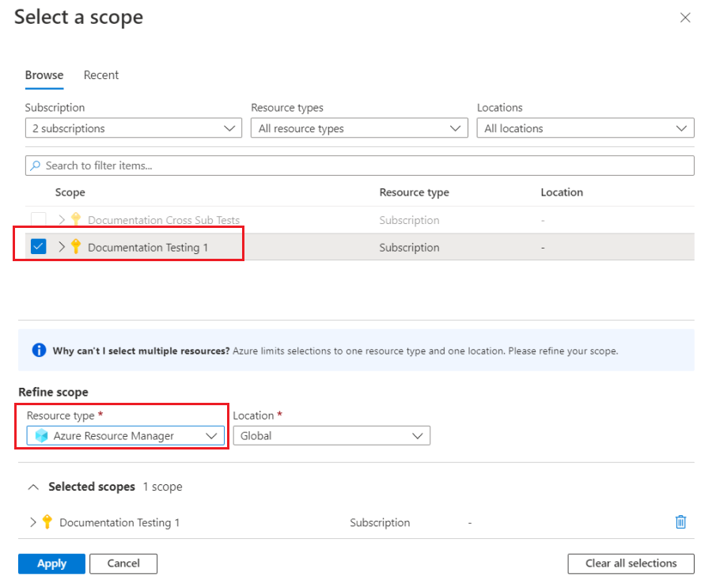Switch to the Recent tab
The image size is (712, 588).
pyautogui.click(x=101, y=75)
